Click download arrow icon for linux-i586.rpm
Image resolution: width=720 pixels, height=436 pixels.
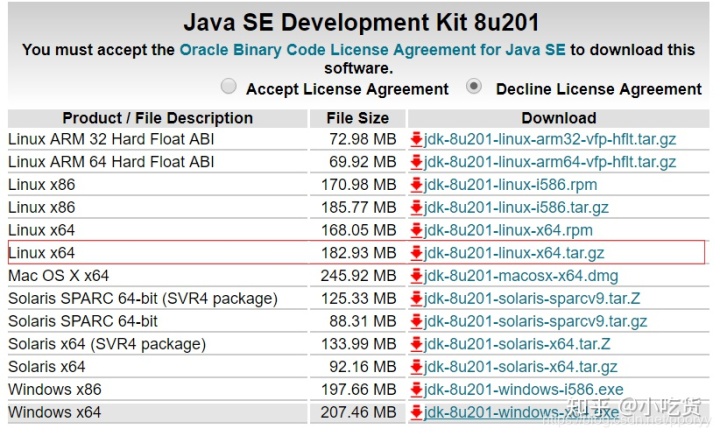click(x=416, y=185)
